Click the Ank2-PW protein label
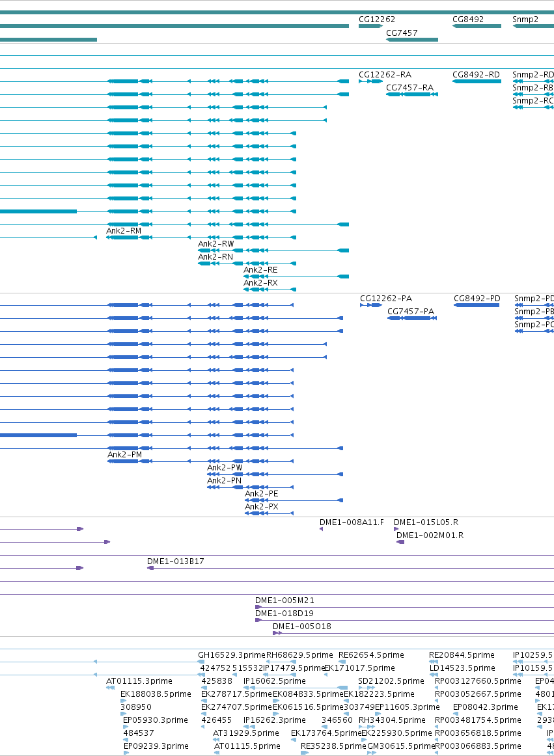554x756 pixels. [x=225, y=468]
